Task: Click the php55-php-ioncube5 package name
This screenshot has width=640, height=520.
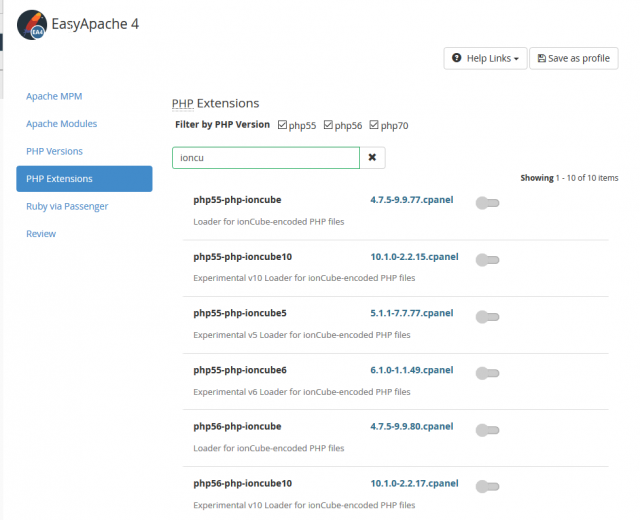Action: click(240, 313)
